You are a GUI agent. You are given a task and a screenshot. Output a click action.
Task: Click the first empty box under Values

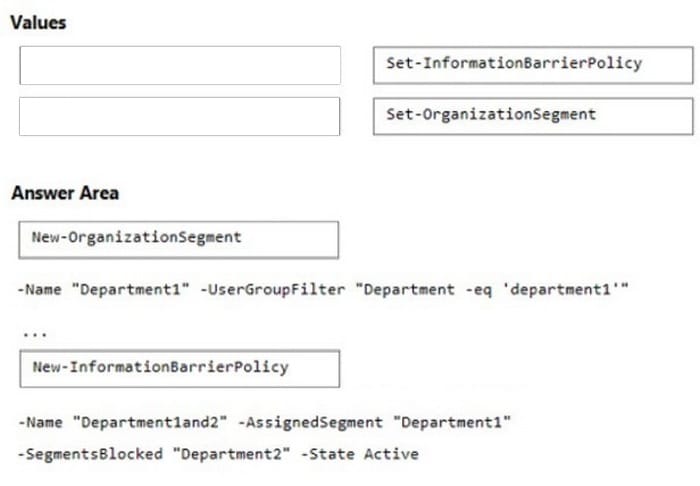pyautogui.click(x=180, y=65)
